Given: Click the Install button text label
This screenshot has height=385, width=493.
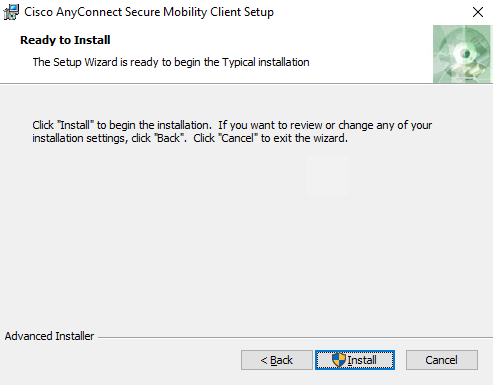Looking at the screenshot, I should 362,360.
